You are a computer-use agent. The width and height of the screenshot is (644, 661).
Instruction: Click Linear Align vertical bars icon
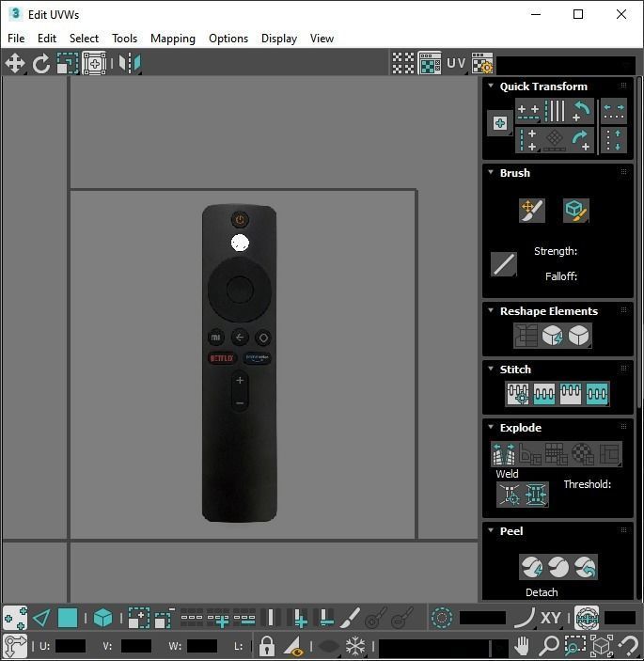tap(555, 112)
